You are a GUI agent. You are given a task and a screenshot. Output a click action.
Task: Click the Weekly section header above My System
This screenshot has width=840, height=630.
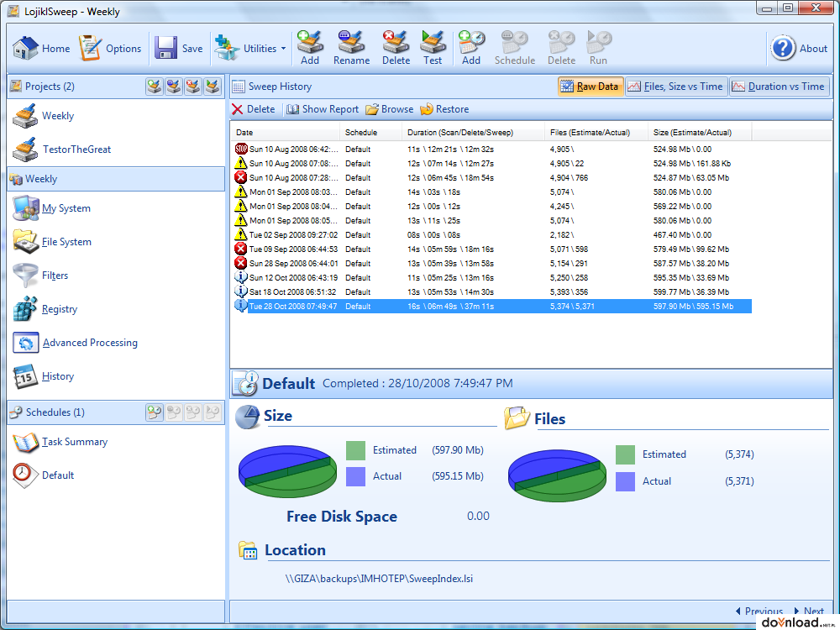click(116, 179)
